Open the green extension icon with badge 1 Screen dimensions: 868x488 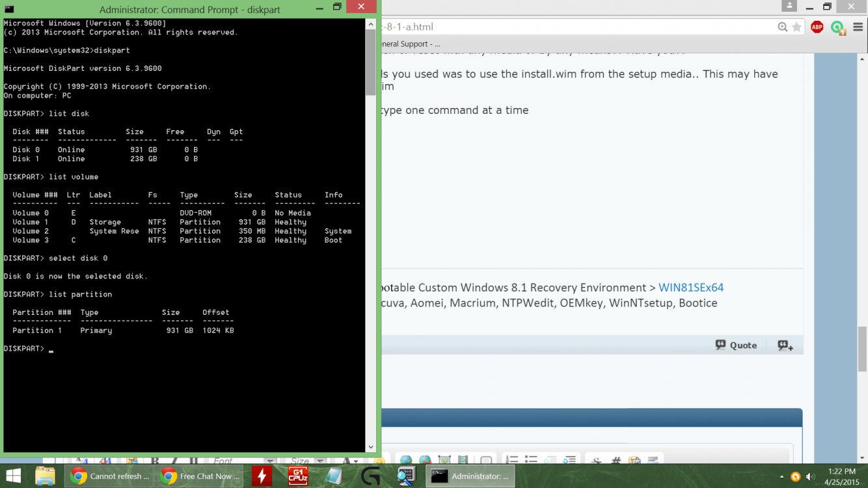(x=838, y=27)
